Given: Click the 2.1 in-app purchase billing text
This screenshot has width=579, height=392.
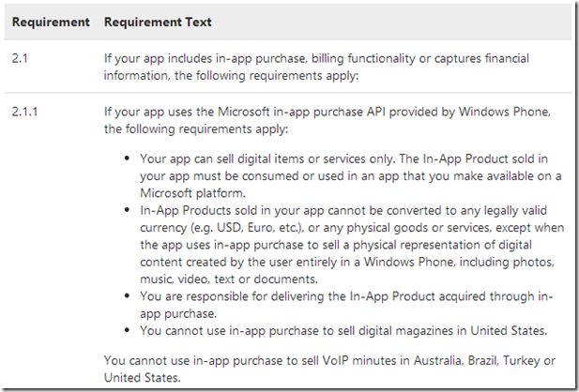Looking at the screenshot, I should coord(316,67).
